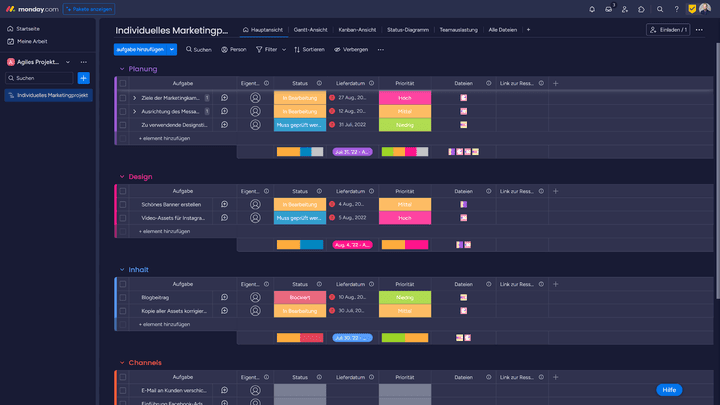The height and width of the screenshot is (405, 720).
Task: Collapse the Design group chevron
Action: tap(122, 176)
